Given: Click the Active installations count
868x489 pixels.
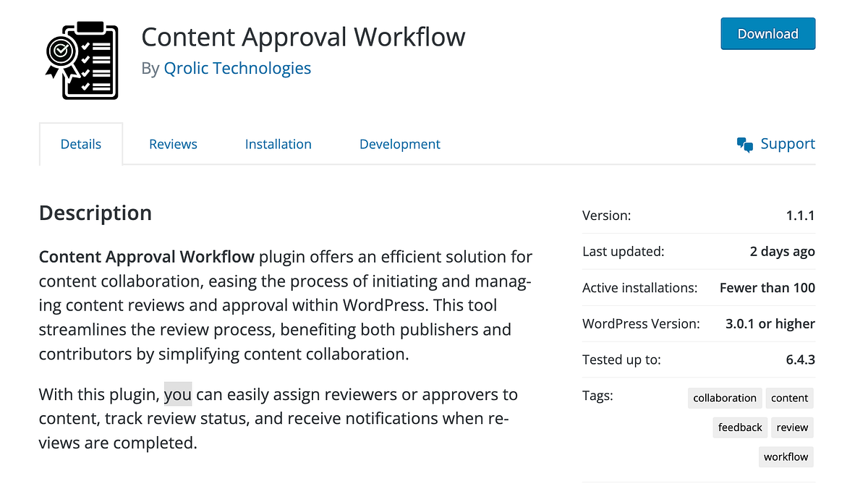Looking at the screenshot, I should click(767, 287).
